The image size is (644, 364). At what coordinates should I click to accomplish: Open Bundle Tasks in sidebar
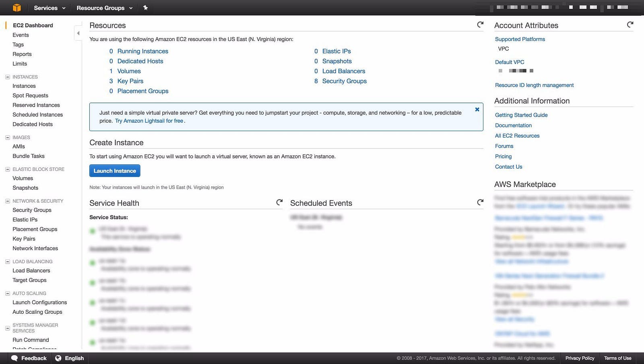(x=29, y=156)
